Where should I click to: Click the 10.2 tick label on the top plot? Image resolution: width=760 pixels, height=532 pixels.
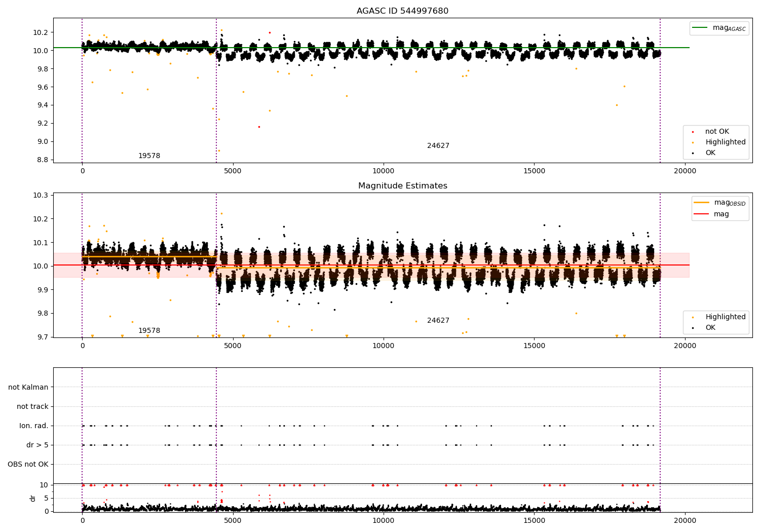41,32
